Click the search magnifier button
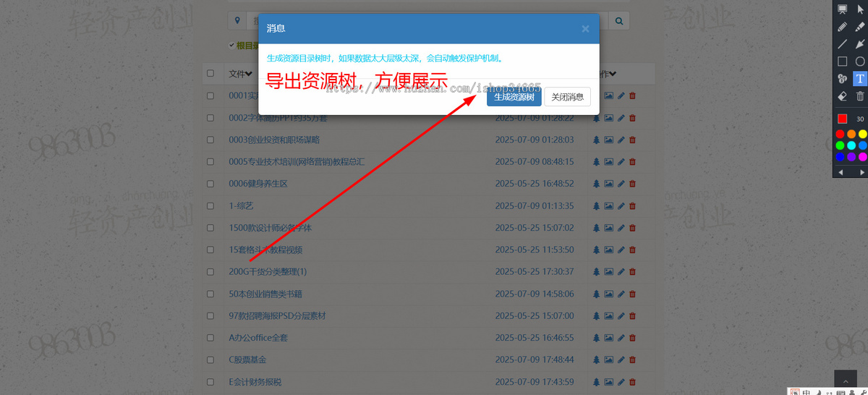Viewport: 868px width, 395px height. point(619,22)
